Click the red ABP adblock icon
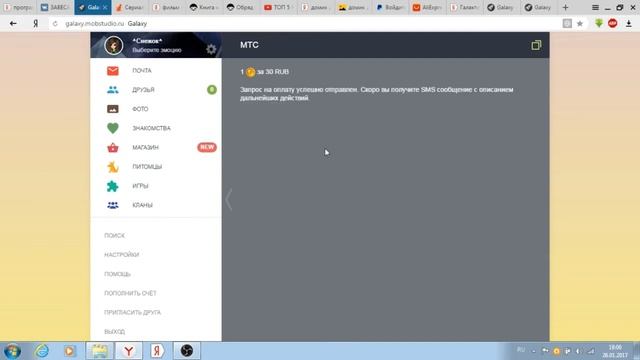 click(x=613, y=23)
